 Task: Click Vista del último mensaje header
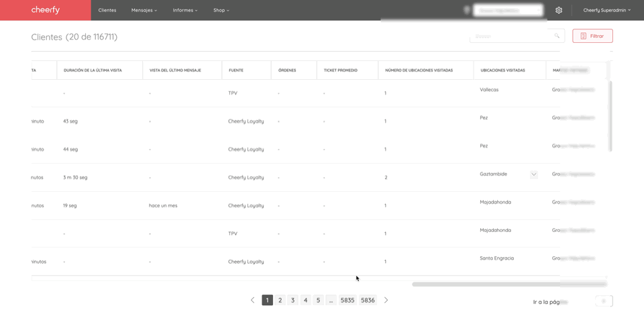pyautogui.click(x=175, y=70)
